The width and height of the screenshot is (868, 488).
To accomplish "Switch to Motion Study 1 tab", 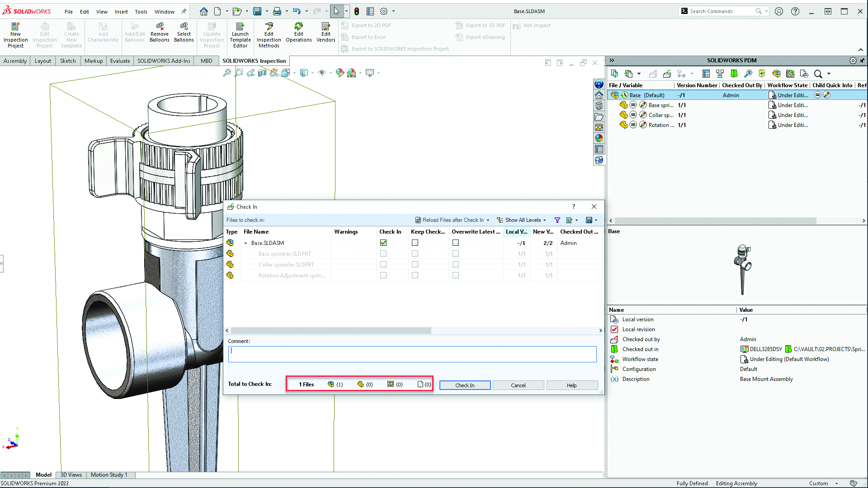I will 109,475.
